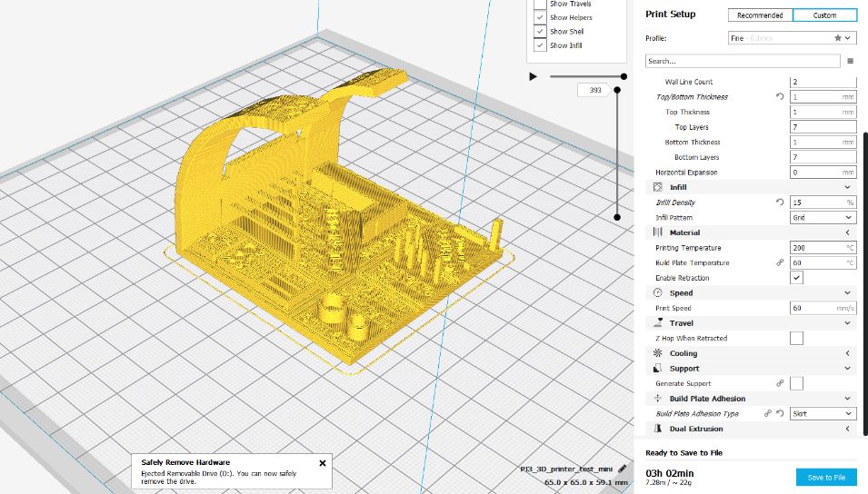Image resolution: width=868 pixels, height=494 pixels.
Task: Click the Infill section icon
Action: pos(658,188)
